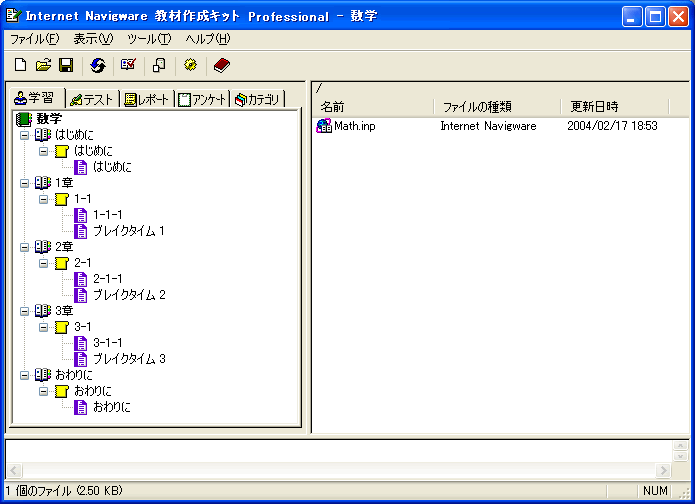Collapse the 1章 chapter node
This screenshot has height=504, width=695.
click(24, 183)
